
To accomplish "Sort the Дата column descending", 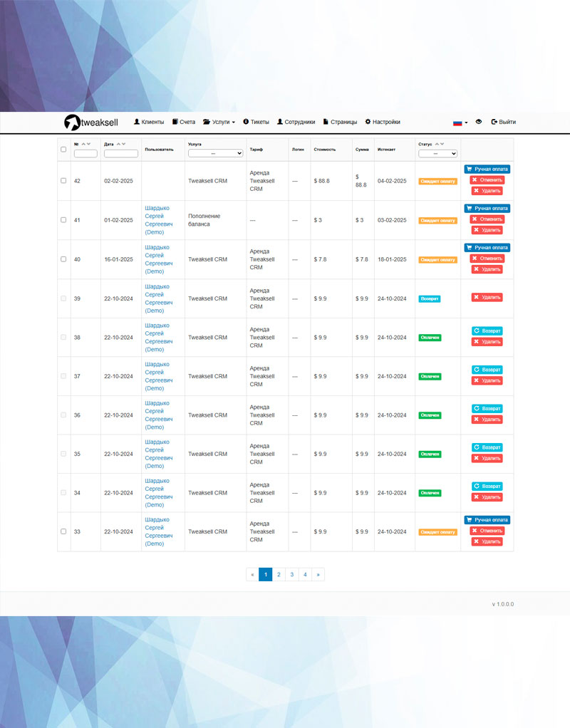I will point(123,144).
